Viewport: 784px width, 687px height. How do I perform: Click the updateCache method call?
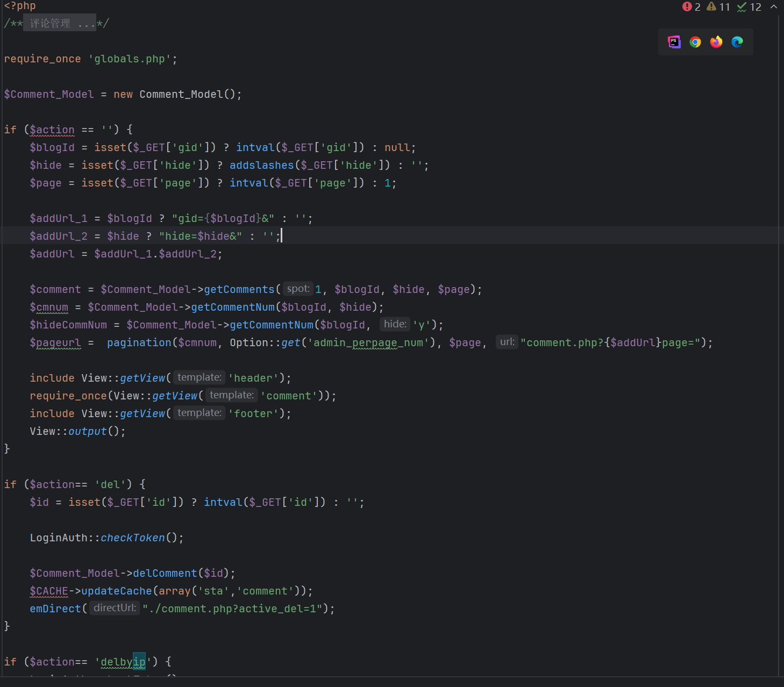click(117, 591)
